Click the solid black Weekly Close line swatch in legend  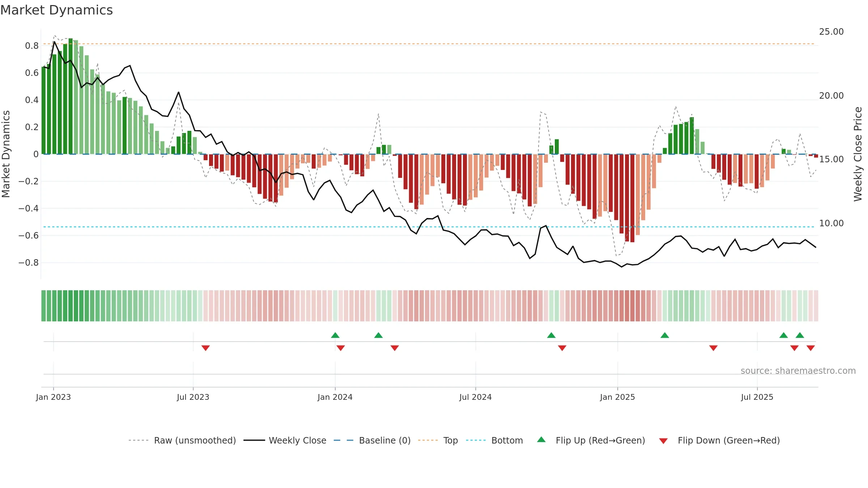click(x=254, y=440)
